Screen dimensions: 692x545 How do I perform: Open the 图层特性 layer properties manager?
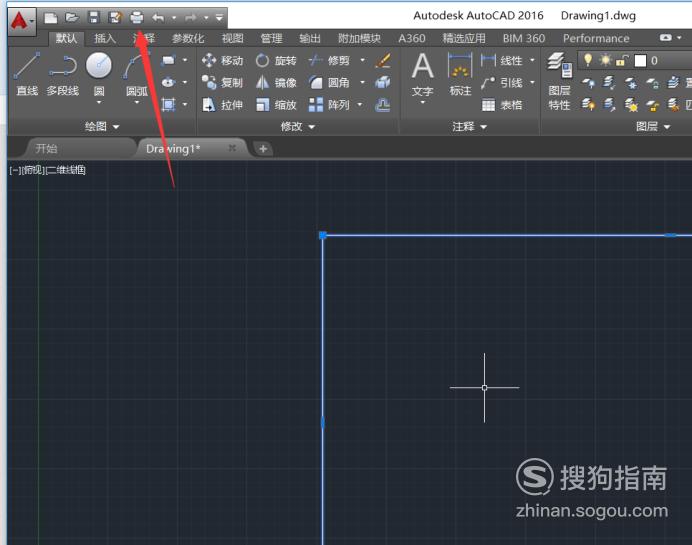pos(559,82)
